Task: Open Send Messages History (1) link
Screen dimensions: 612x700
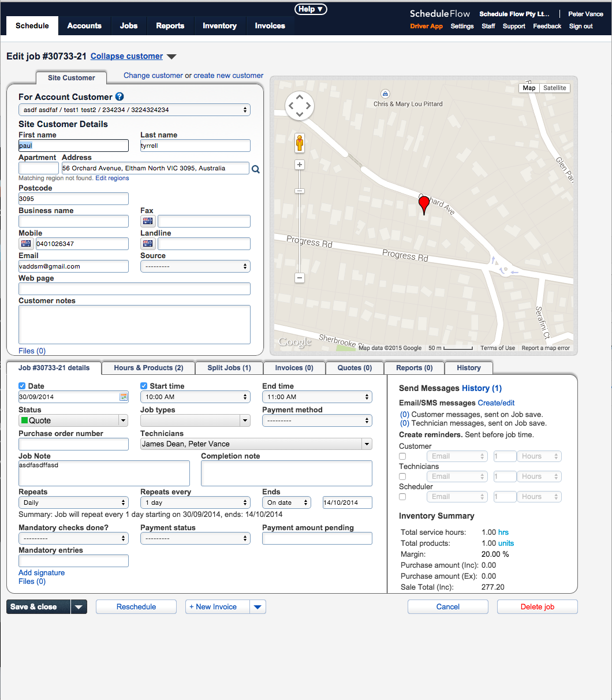Action: click(x=482, y=389)
